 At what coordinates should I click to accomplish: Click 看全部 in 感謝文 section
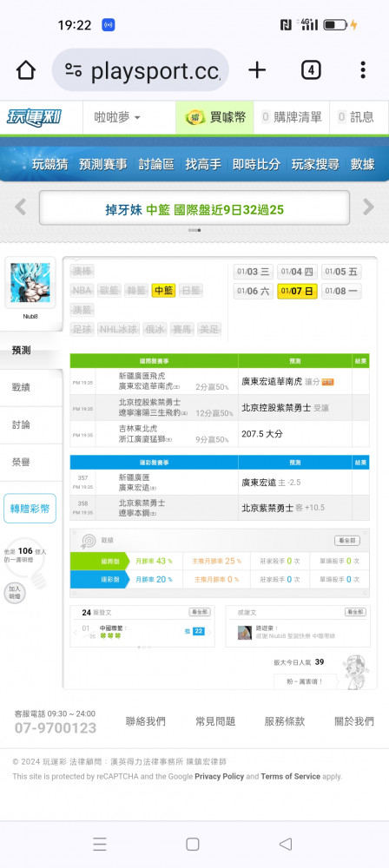(x=355, y=612)
